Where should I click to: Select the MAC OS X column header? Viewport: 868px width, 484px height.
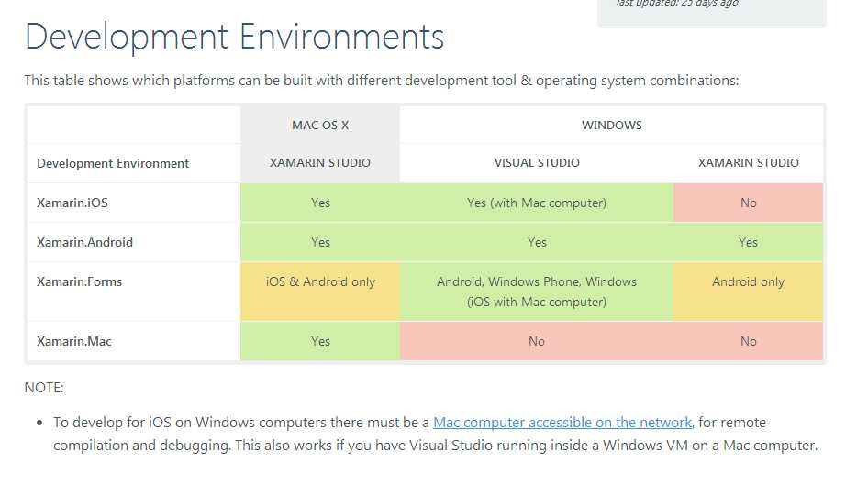(319, 125)
